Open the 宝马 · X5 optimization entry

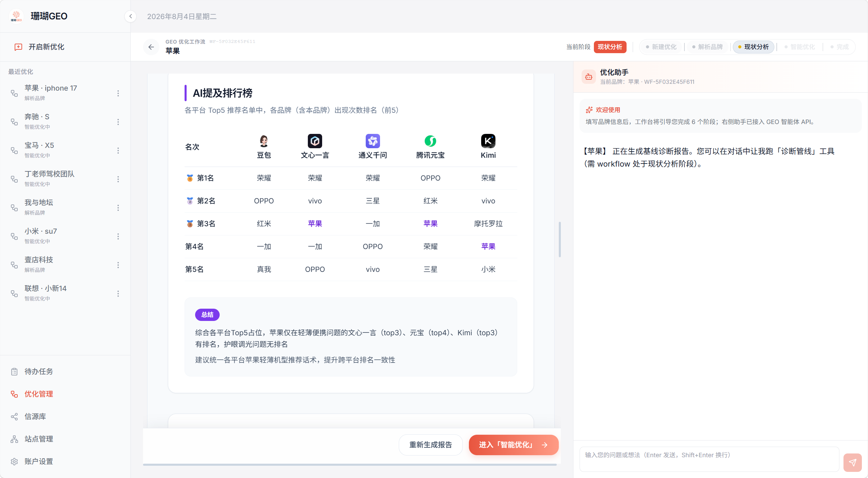tap(65, 150)
